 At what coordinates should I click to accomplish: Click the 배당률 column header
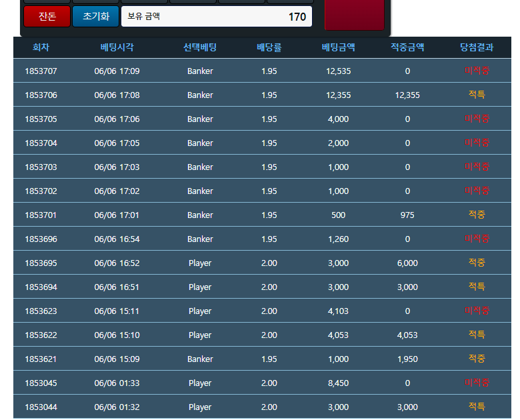click(x=269, y=47)
